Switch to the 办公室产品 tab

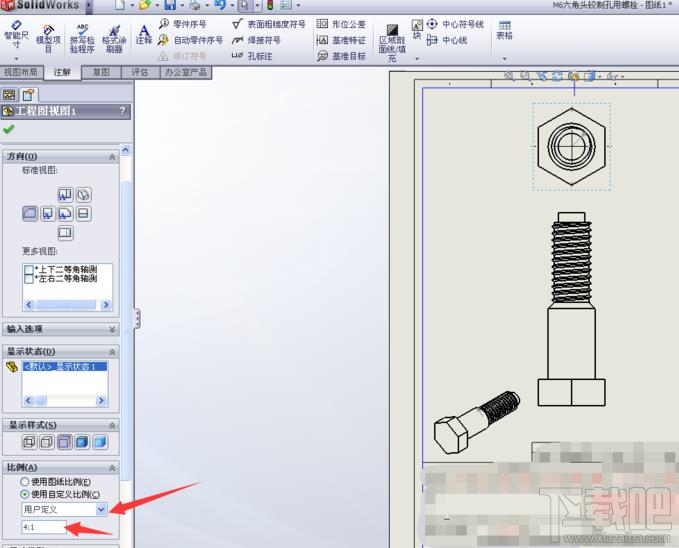[186, 72]
